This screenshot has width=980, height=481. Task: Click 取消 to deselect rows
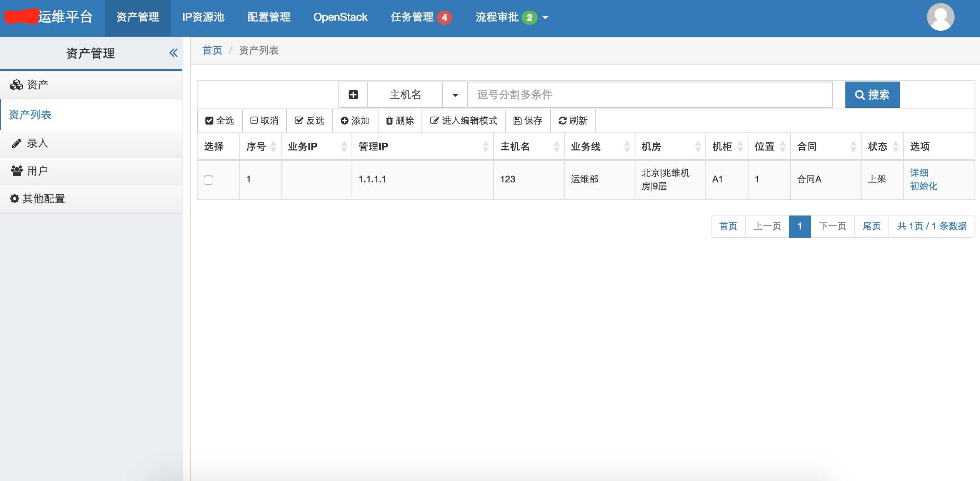point(264,121)
